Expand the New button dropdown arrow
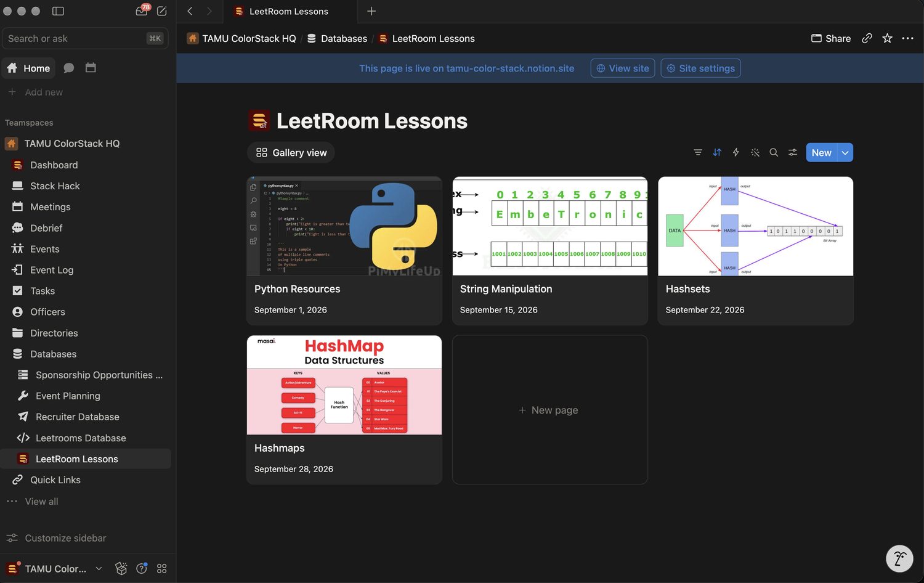The width and height of the screenshot is (924, 583). click(845, 153)
